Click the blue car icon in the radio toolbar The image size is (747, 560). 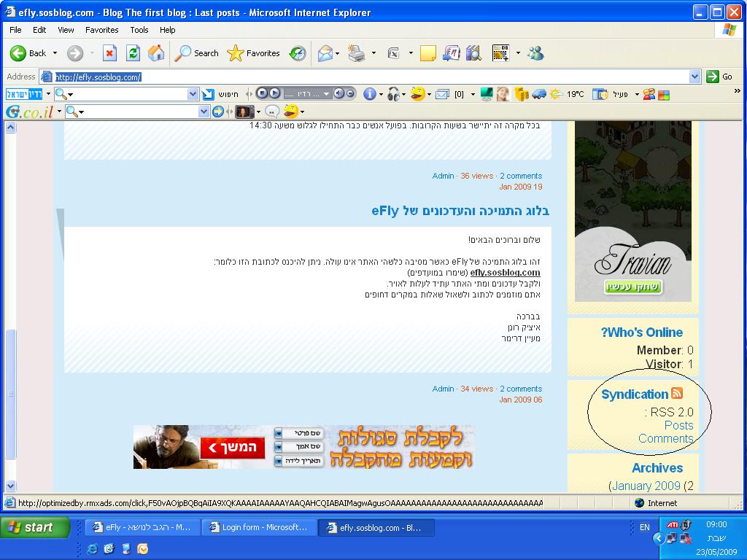tap(539, 94)
